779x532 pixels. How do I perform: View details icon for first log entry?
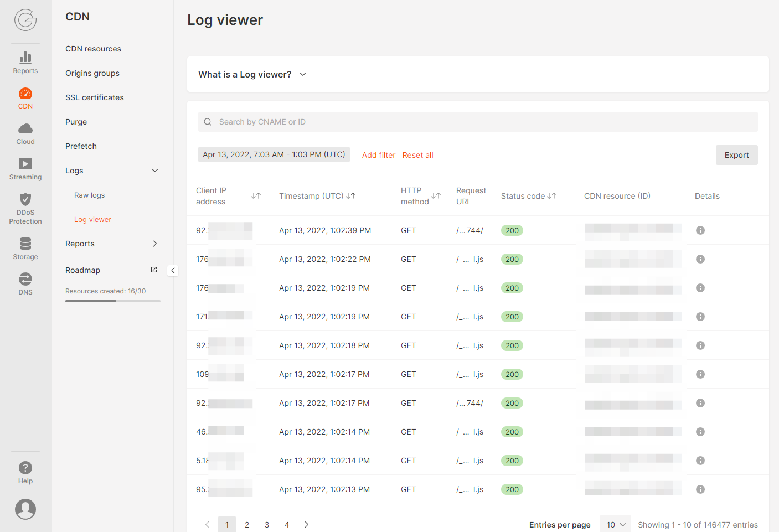(x=700, y=230)
